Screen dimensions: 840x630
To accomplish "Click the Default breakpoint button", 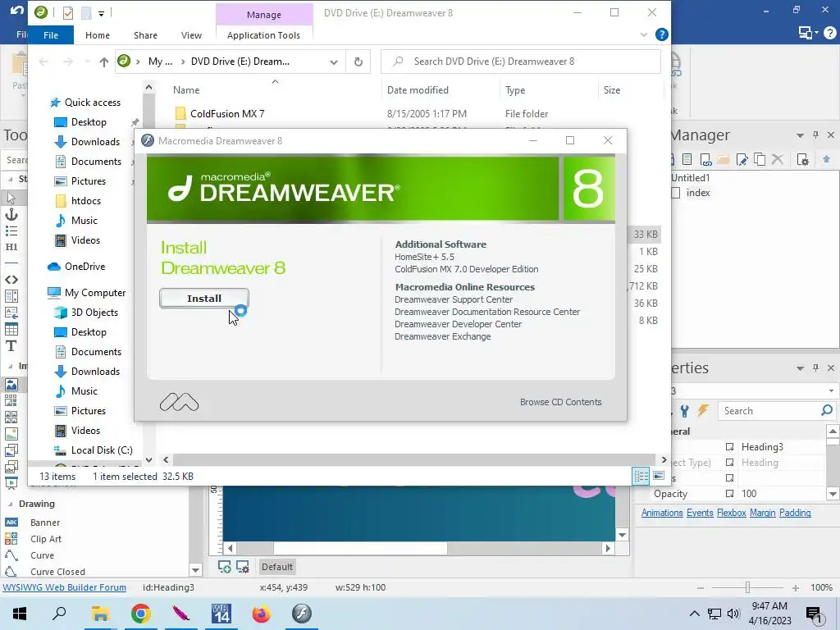I will [x=277, y=567].
